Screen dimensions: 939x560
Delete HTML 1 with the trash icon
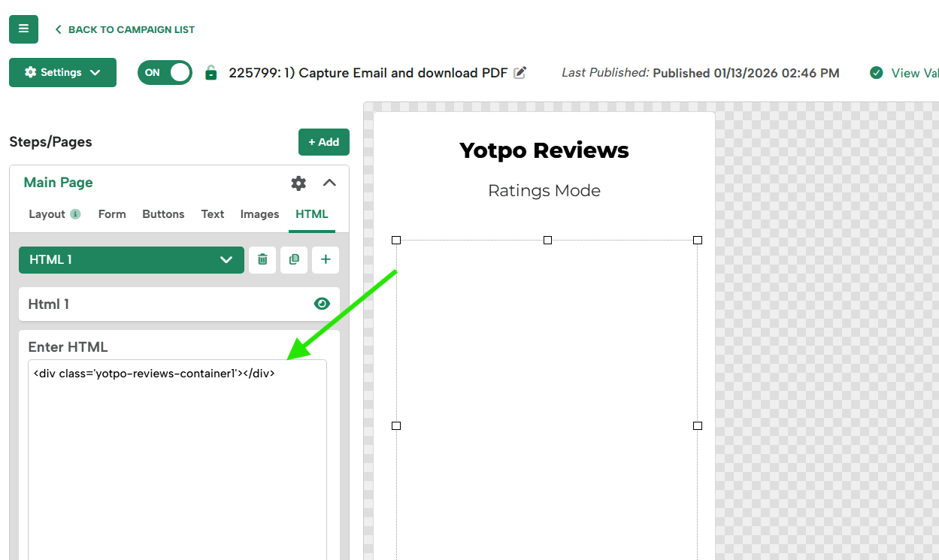click(x=262, y=259)
